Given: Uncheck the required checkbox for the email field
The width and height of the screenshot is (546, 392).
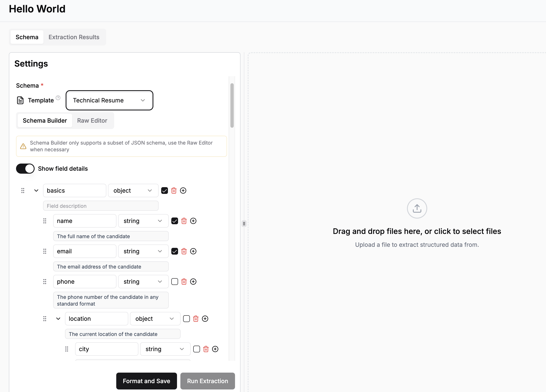Looking at the screenshot, I should (x=174, y=251).
